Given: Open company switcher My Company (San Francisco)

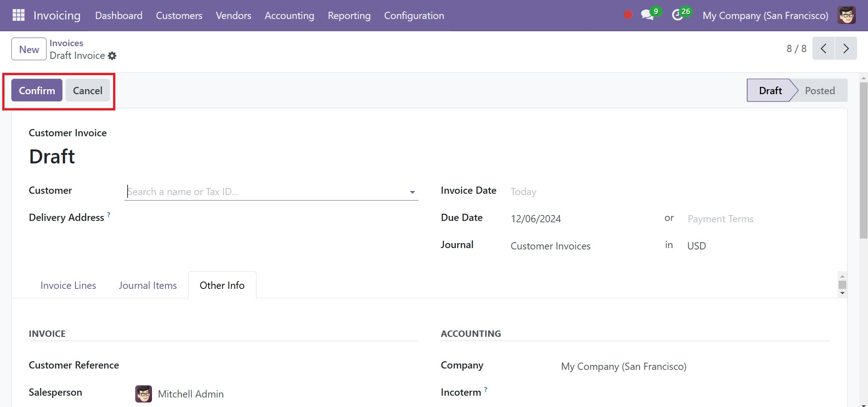Looking at the screenshot, I should pyautogui.click(x=765, y=15).
